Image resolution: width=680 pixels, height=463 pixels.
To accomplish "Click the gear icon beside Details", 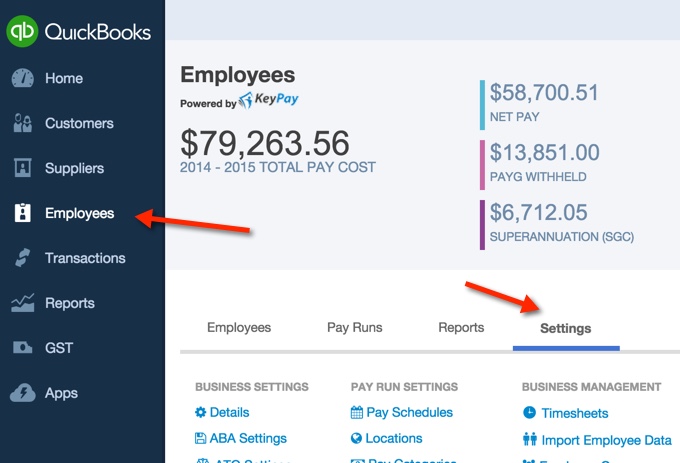I will (200, 412).
